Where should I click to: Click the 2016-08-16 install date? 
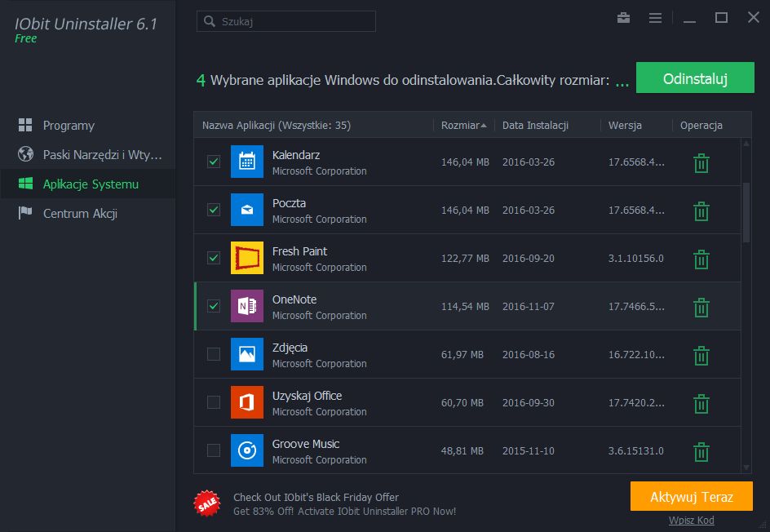[x=528, y=355]
